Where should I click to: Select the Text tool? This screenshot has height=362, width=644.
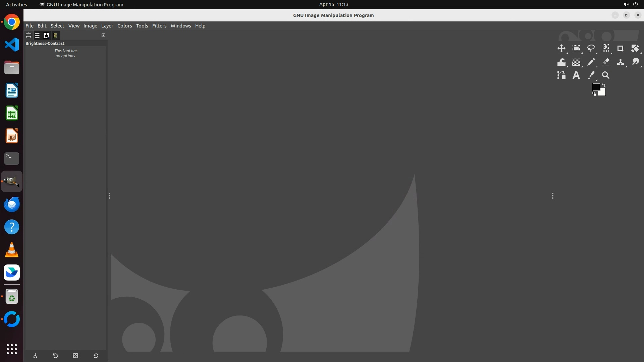[x=576, y=75]
